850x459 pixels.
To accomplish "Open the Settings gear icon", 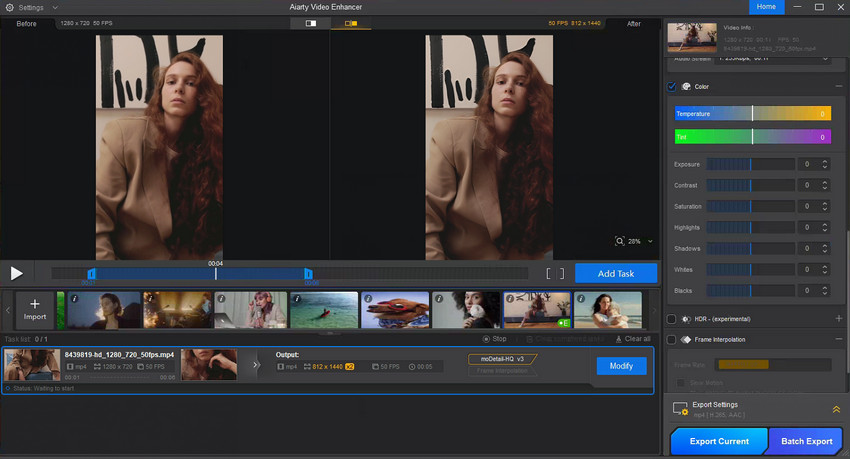I will click(9, 8).
